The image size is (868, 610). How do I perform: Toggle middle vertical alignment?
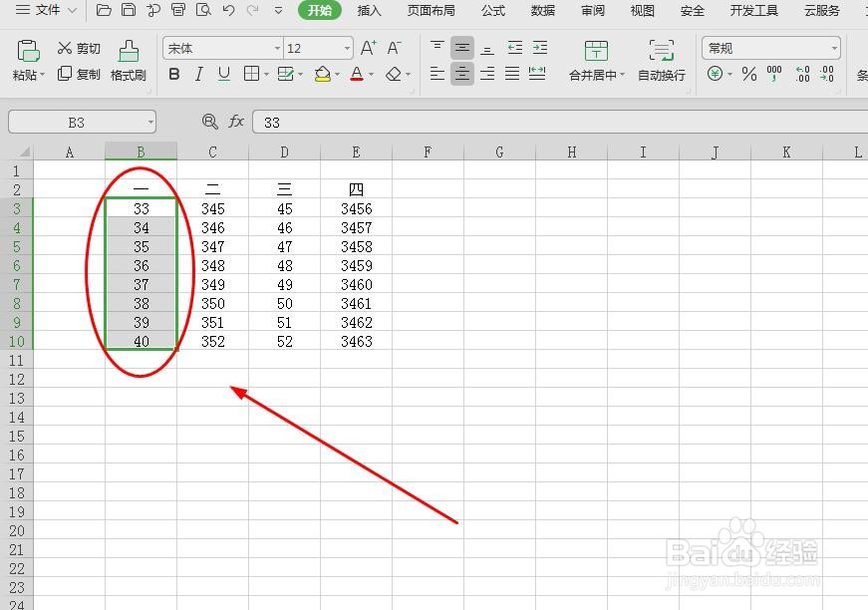click(x=462, y=48)
